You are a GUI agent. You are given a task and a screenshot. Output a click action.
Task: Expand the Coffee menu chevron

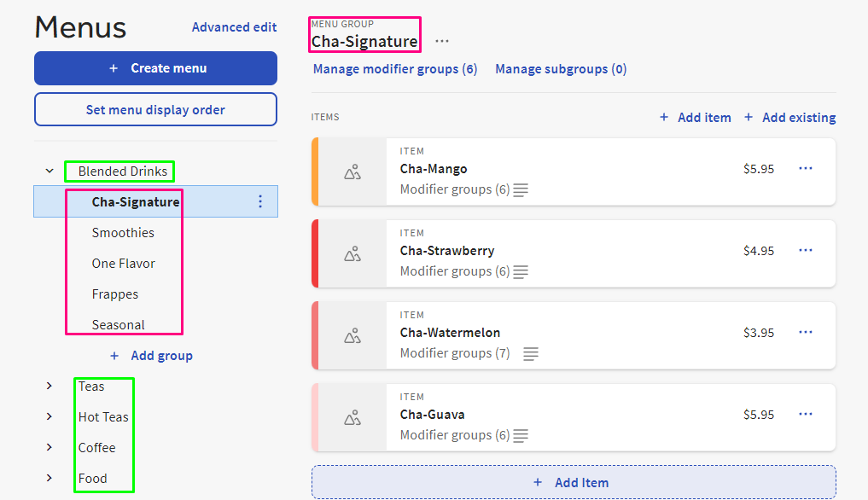[50, 447]
